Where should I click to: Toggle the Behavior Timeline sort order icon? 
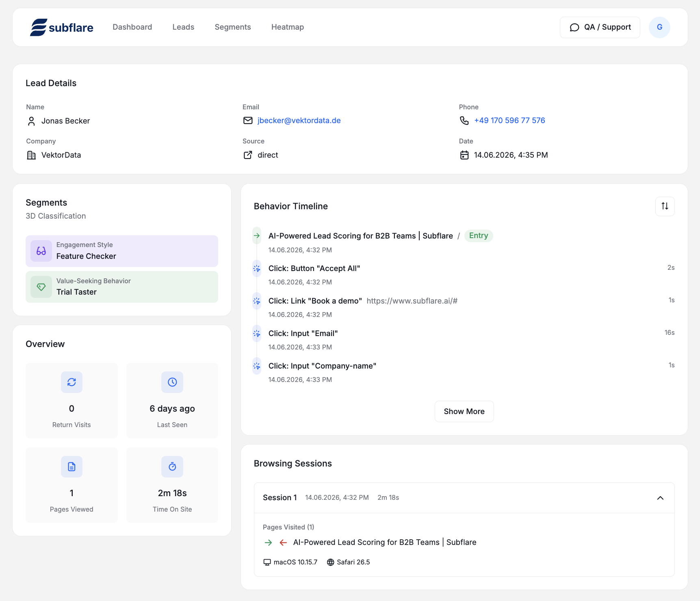(665, 206)
